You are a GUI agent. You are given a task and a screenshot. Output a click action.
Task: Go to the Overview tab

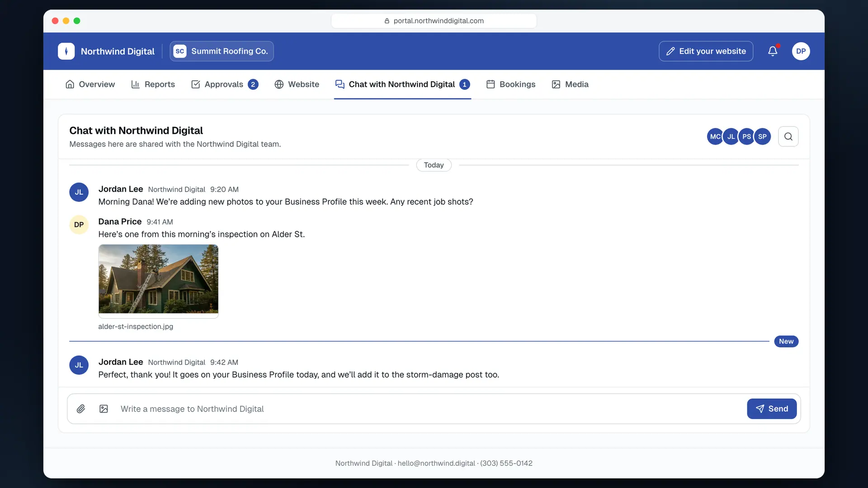pos(90,84)
